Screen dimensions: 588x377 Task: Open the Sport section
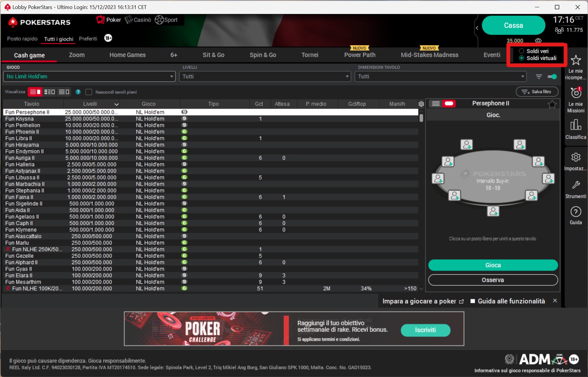tap(166, 20)
